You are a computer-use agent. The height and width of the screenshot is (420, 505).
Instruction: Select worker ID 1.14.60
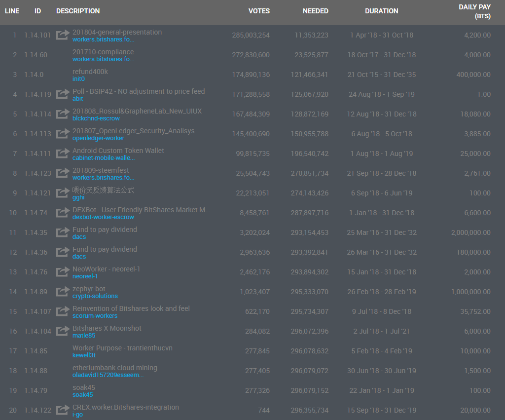[36, 55]
